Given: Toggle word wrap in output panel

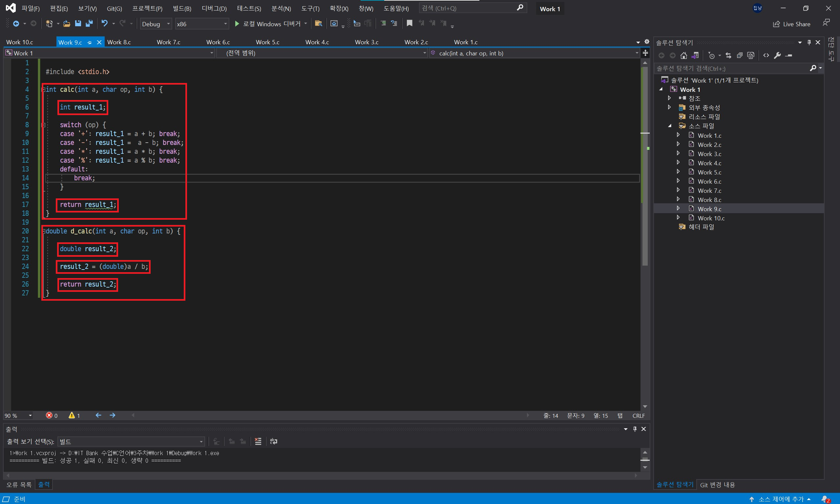Looking at the screenshot, I should tap(274, 441).
